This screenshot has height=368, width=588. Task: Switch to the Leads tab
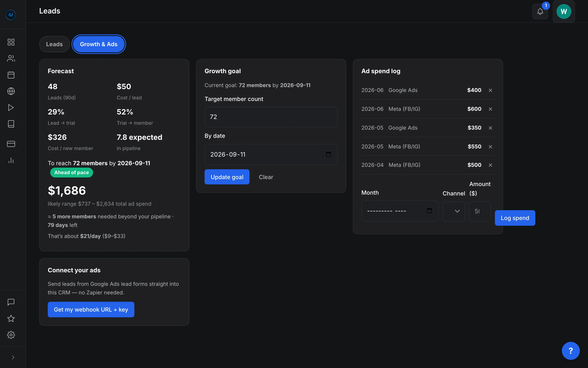pos(55,44)
